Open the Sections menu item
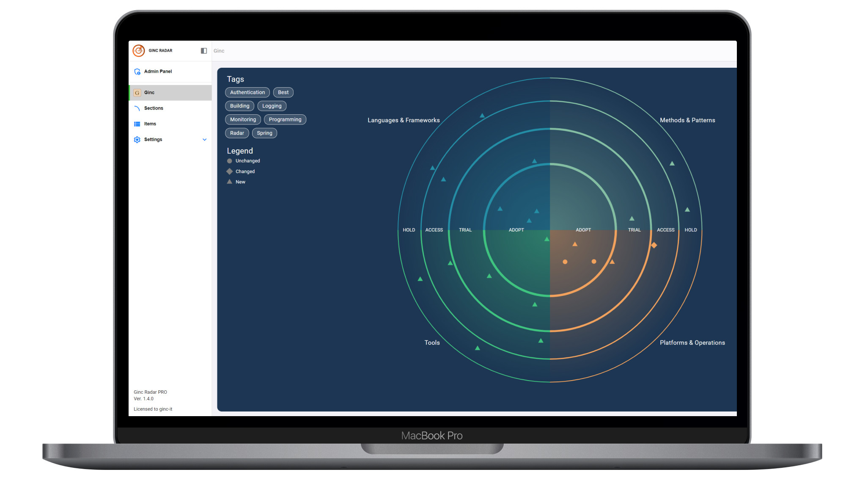Image resolution: width=868 pixels, height=486 pixels. [x=154, y=108]
